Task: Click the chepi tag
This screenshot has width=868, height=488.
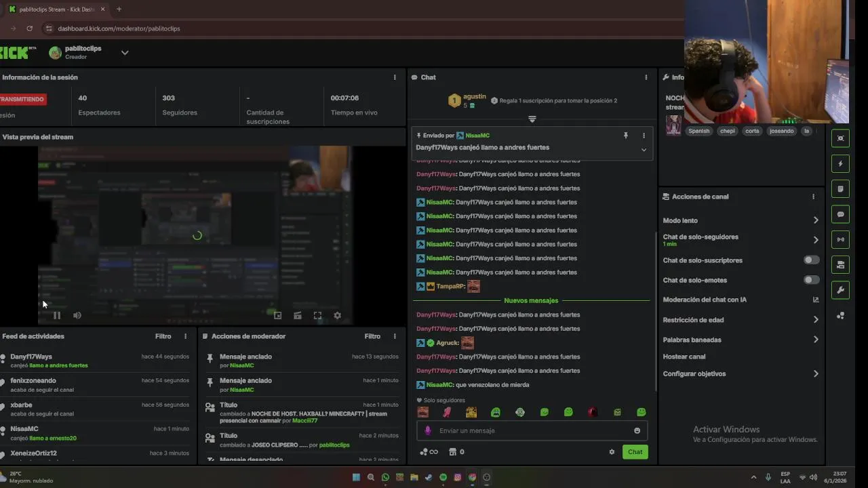Action: [x=728, y=131]
